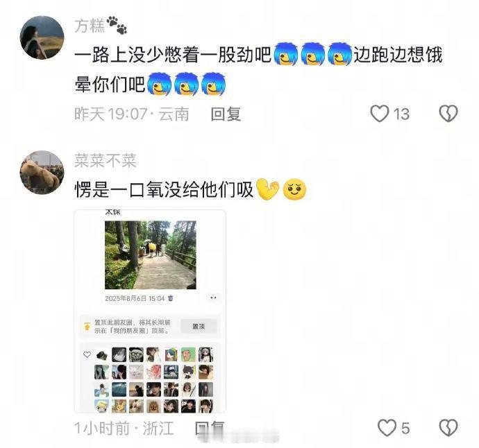Reply to the 方糕 comment via 回复
This screenshot has width=479, height=448.
pos(226,114)
